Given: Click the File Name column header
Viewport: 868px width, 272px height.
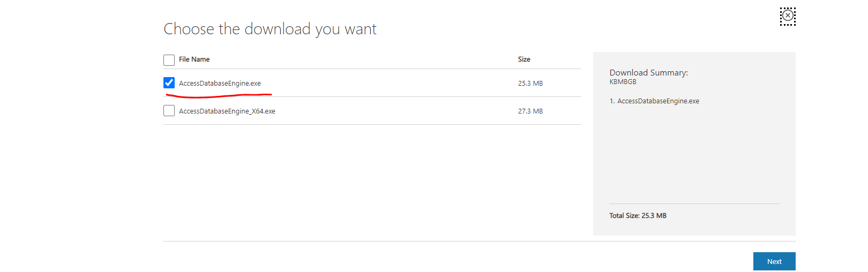Looking at the screenshot, I should [194, 59].
